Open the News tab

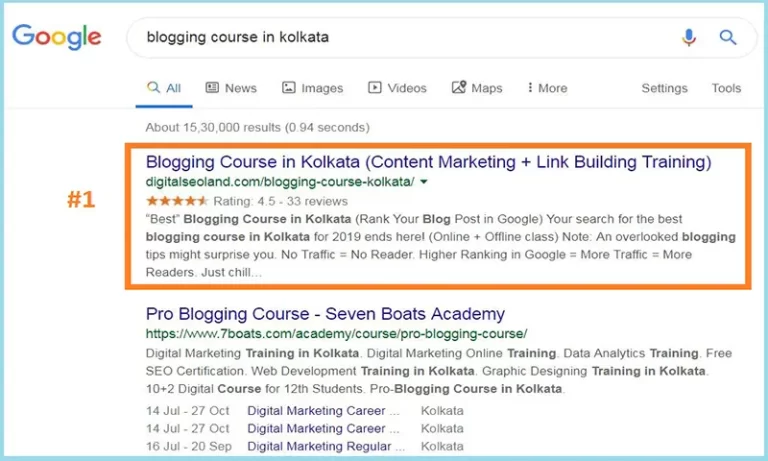231,88
